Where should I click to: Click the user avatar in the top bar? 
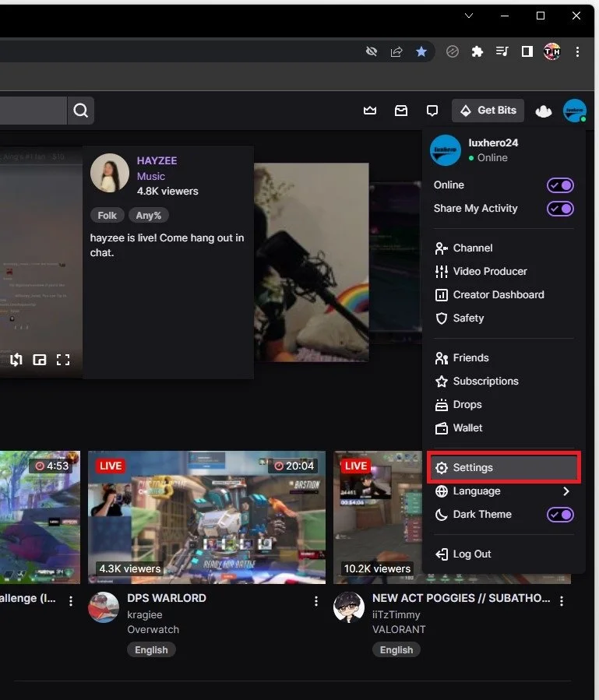574,111
